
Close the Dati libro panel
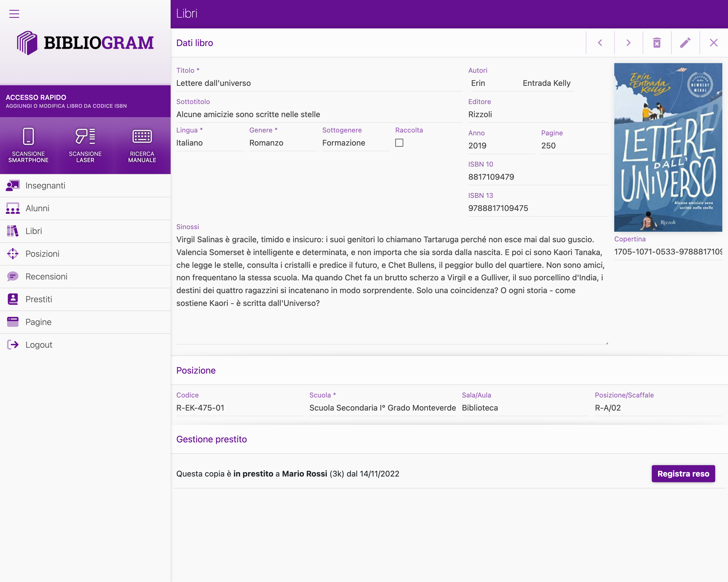click(x=713, y=43)
